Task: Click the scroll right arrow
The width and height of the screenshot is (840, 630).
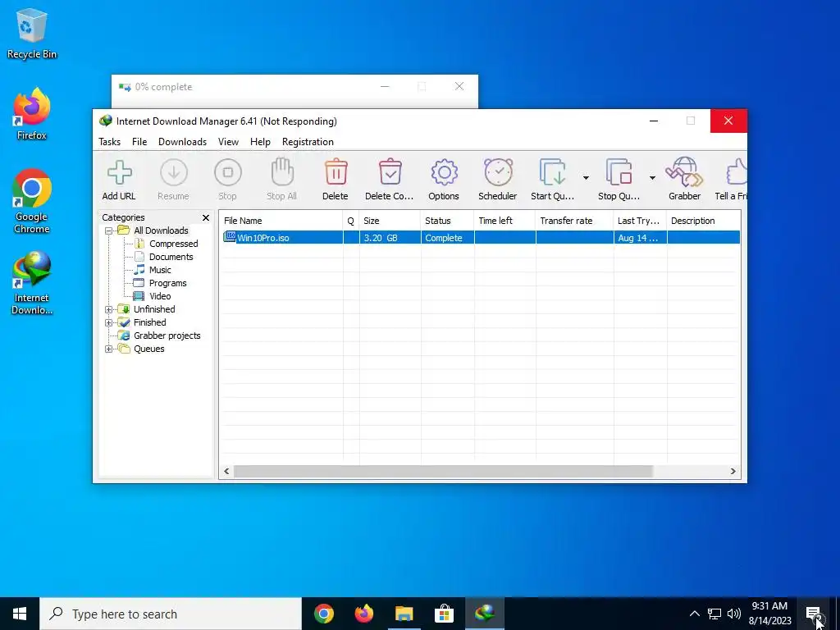Action: pos(733,472)
